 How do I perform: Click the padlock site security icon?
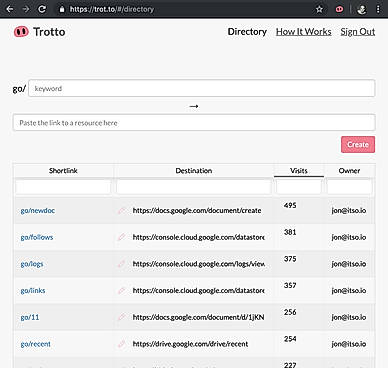pyautogui.click(x=62, y=9)
